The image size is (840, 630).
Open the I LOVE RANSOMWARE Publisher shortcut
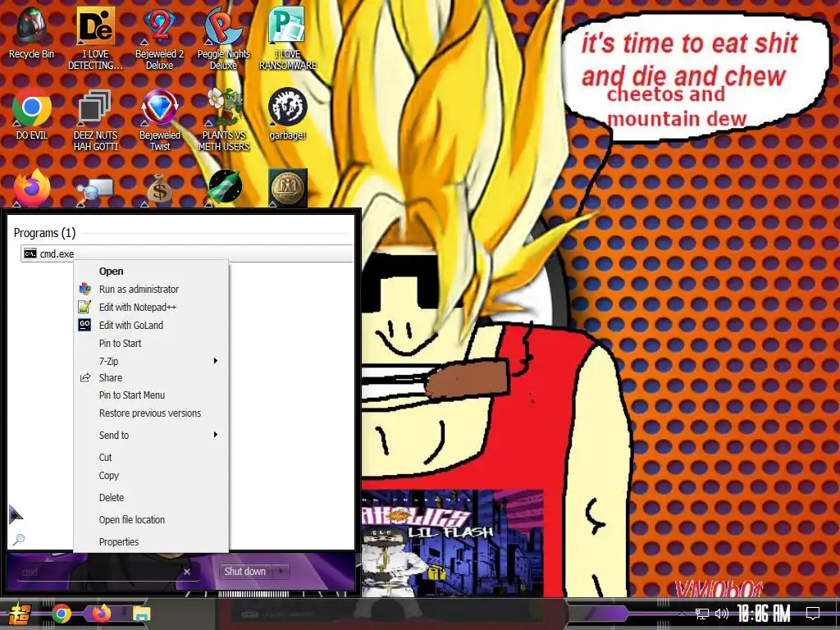point(288,38)
